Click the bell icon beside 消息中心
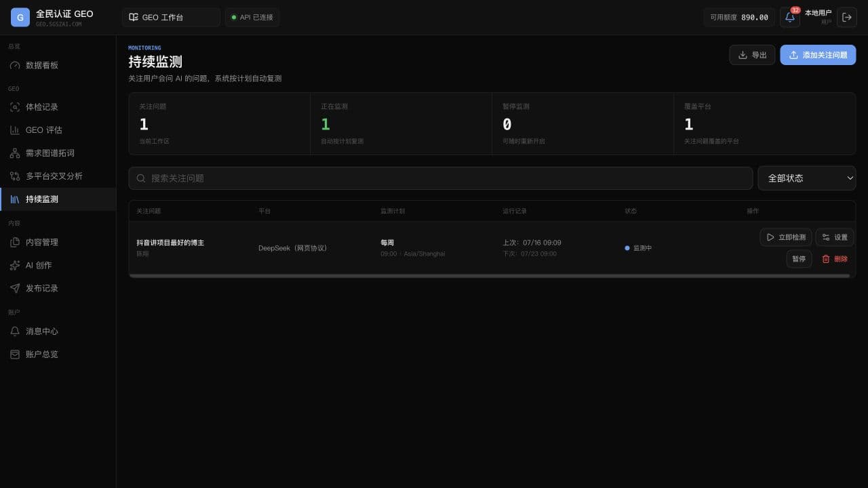The height and width of the screenshot is (488, 868). (15, 331)
